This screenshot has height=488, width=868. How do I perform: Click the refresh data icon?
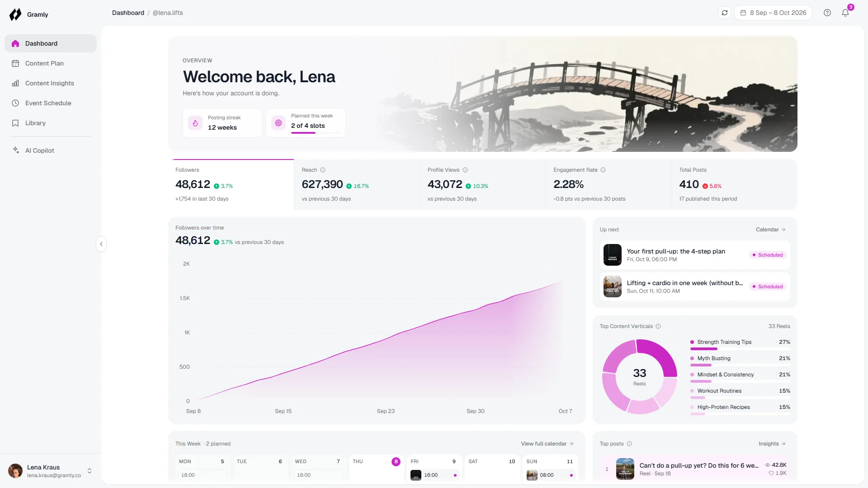[x=725, y=13]
